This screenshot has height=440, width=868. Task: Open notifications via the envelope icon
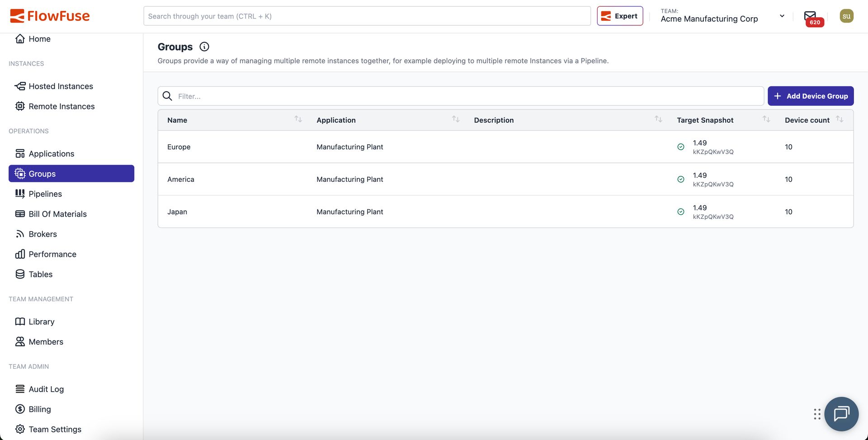click(811, 15)
